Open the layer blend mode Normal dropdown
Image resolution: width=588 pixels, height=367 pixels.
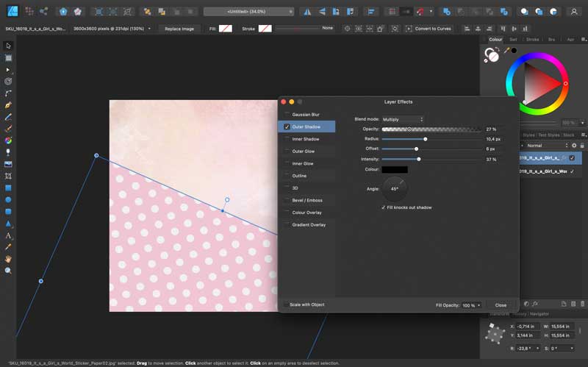(x=547, y=146)
